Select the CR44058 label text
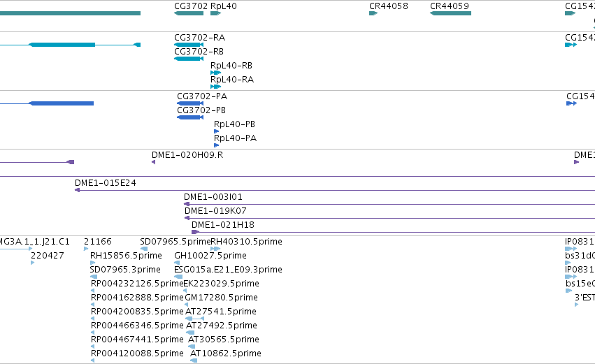Image resolution: width=595 pixels, height=364 pixels. point(389,6)
